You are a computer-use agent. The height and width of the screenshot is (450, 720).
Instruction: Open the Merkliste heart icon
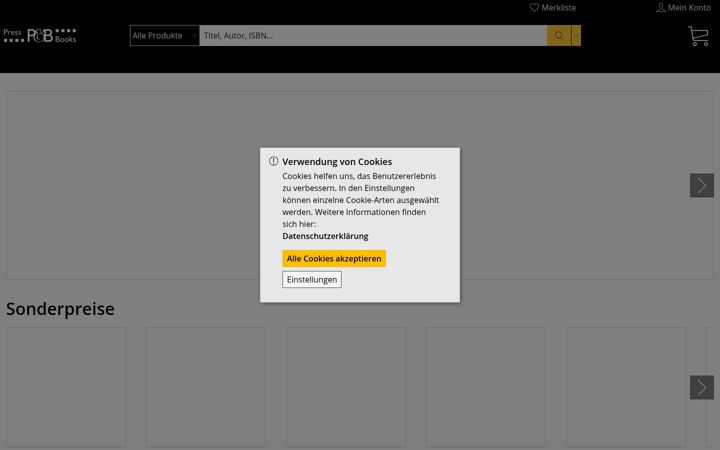click(x=534, y=7)
